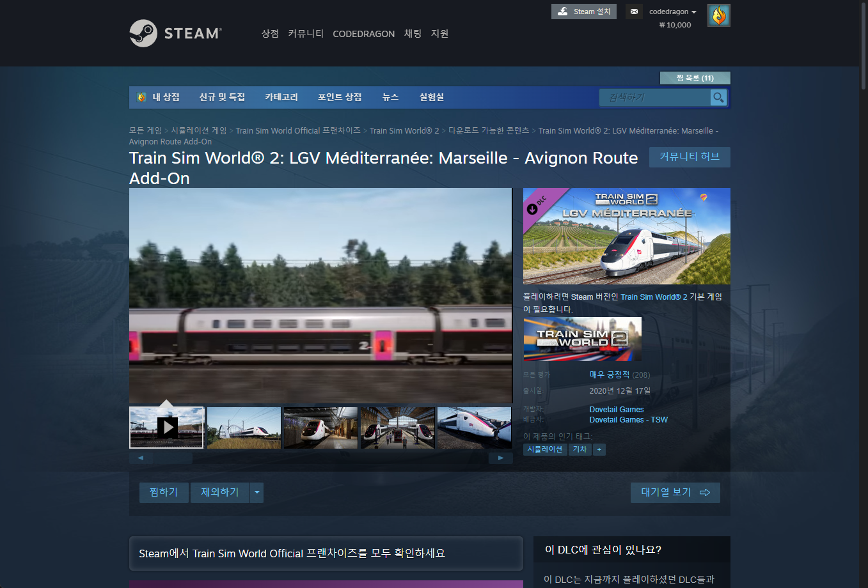Open 카테고리 store tab

click(x=281, y=97)
